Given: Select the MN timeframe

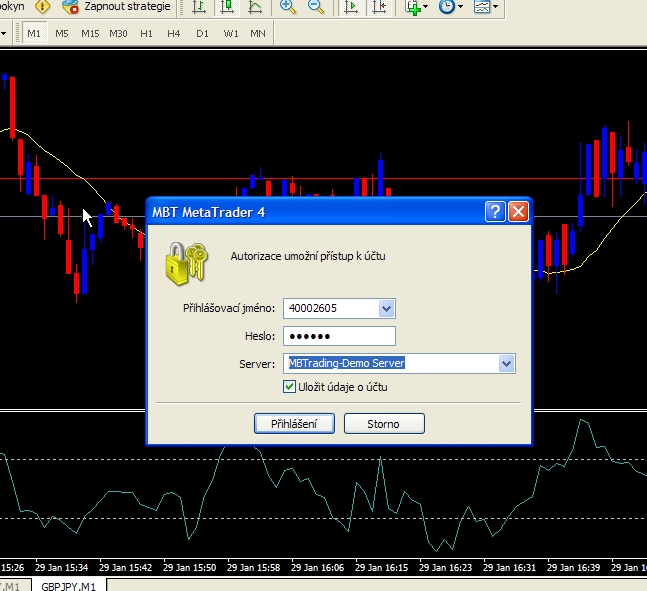Looking at the screenshot, I should 258,33.
